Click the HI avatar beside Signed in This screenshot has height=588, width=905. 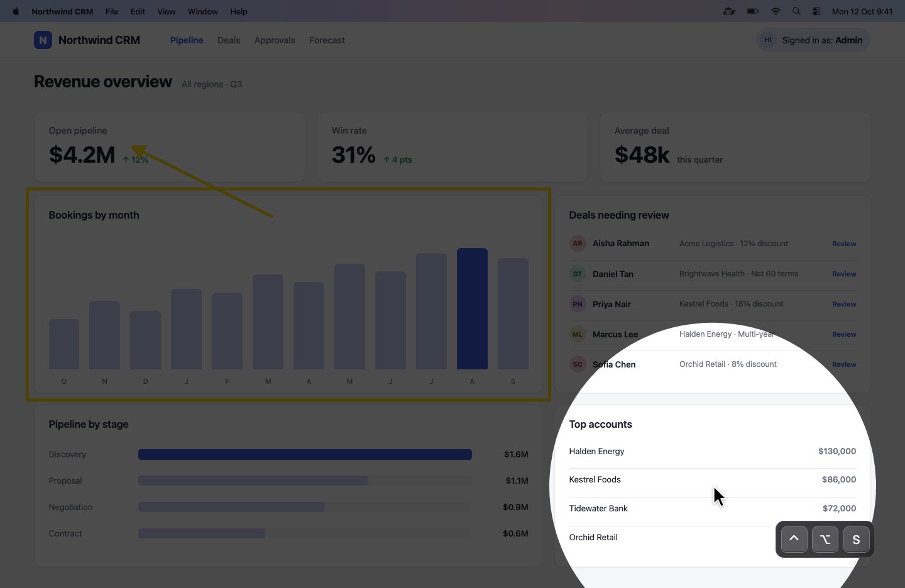pos(768,40)
